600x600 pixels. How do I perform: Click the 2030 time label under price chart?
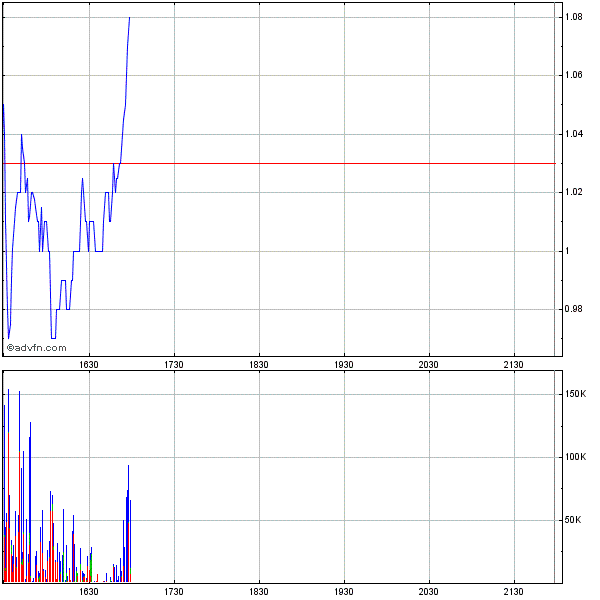[428, 365]
